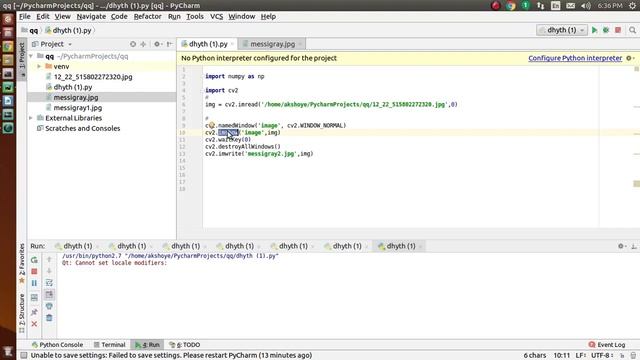
Task: Collapse all in Project panel
Action: tap(143, 44)
